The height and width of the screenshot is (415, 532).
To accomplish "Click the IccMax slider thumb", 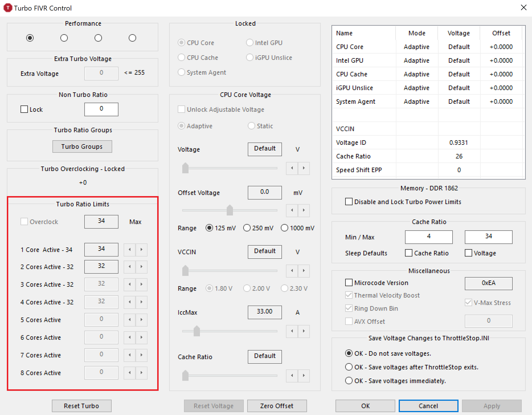I will point(197,331).
